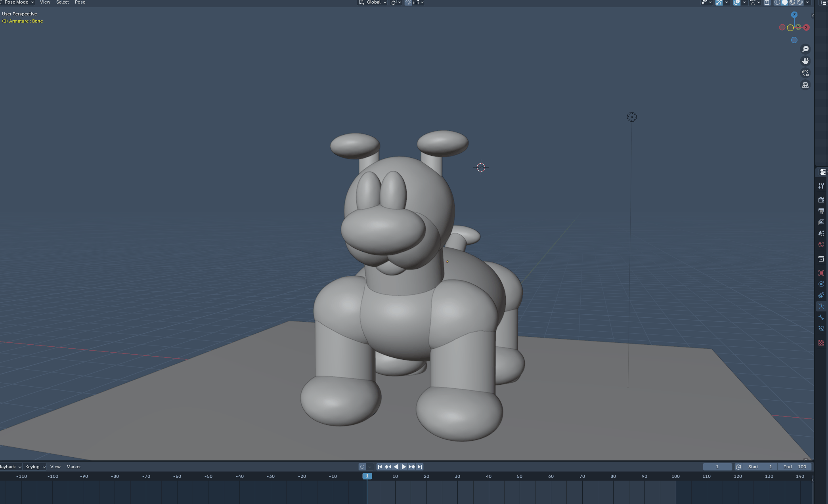This screenshot has height=504, width=828.
Task: Open the Physics properties tab
Action: coord(821,284)
